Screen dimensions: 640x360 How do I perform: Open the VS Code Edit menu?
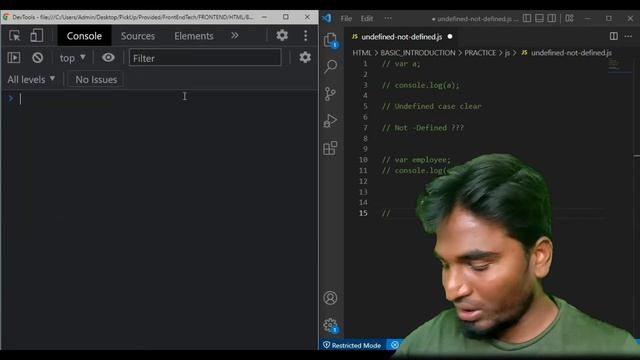point(367,18)
